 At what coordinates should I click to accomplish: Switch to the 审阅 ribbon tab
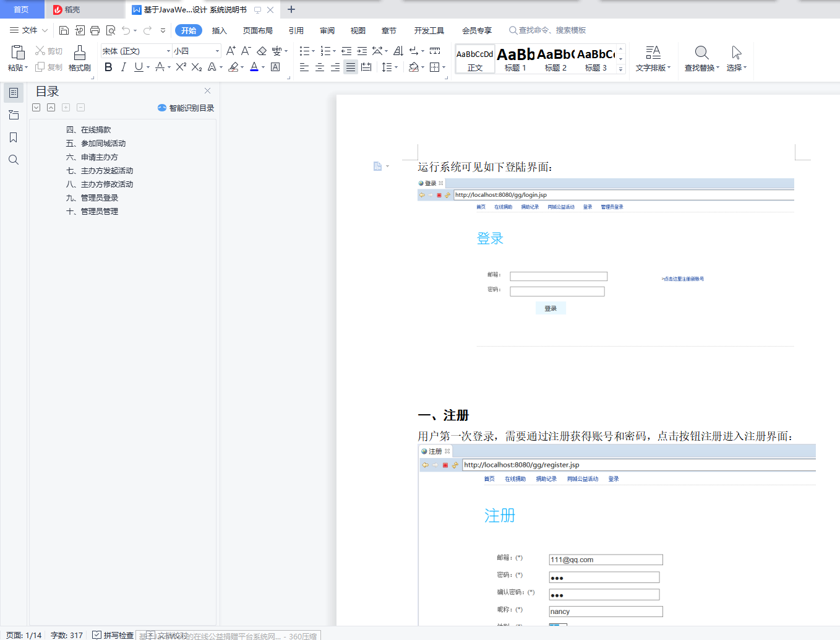pyautogui.click(x=327, y=30)
